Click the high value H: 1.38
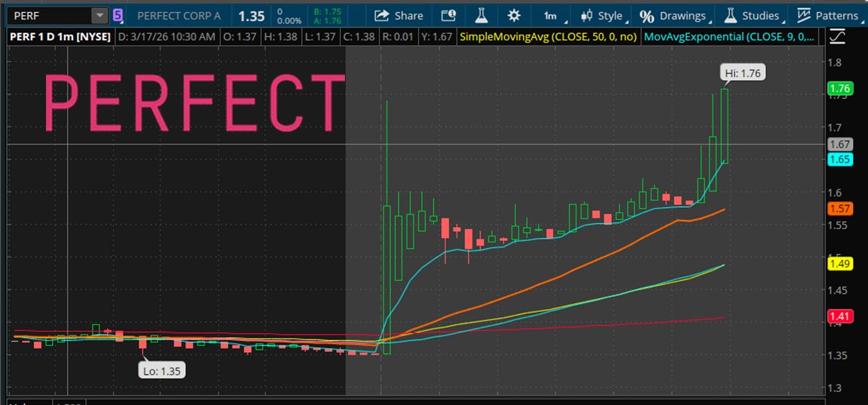This screenshot has width=868, height=405. tap(282, 38)
